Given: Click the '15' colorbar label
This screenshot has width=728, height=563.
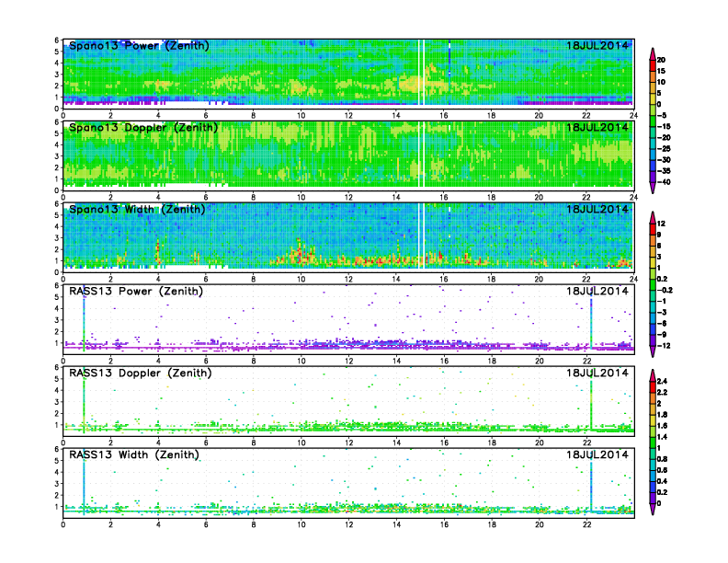Looking at the screenshot, I should [x=661, y=71].
